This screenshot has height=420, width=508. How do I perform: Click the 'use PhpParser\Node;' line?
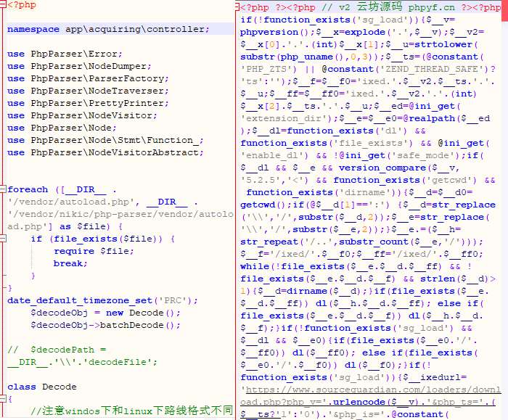(62, 128)
